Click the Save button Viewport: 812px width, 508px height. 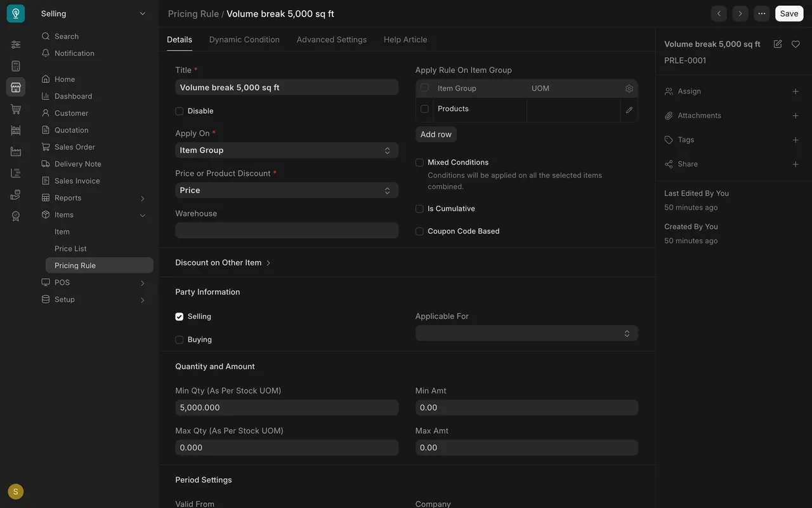[x=789, y=13]
